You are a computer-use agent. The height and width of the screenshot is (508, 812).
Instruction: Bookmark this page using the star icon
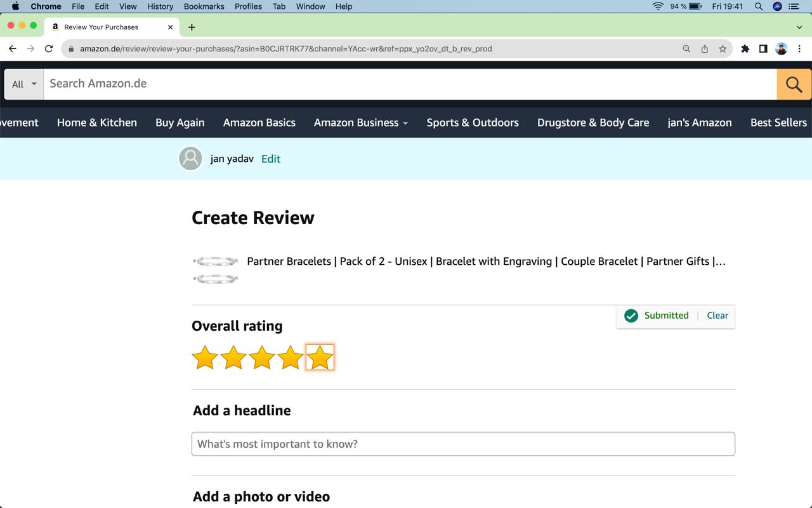coord(723,49)
